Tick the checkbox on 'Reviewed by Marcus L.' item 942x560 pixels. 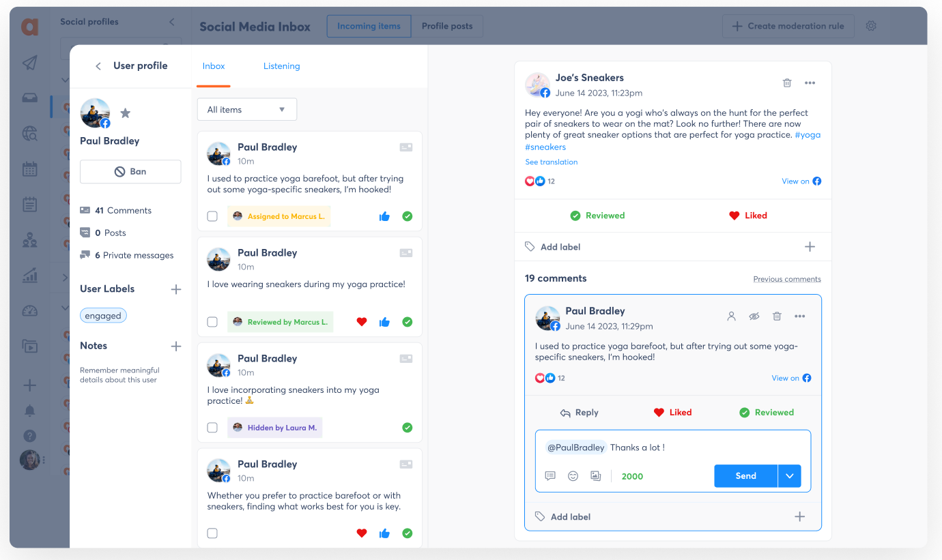point(212,322)
